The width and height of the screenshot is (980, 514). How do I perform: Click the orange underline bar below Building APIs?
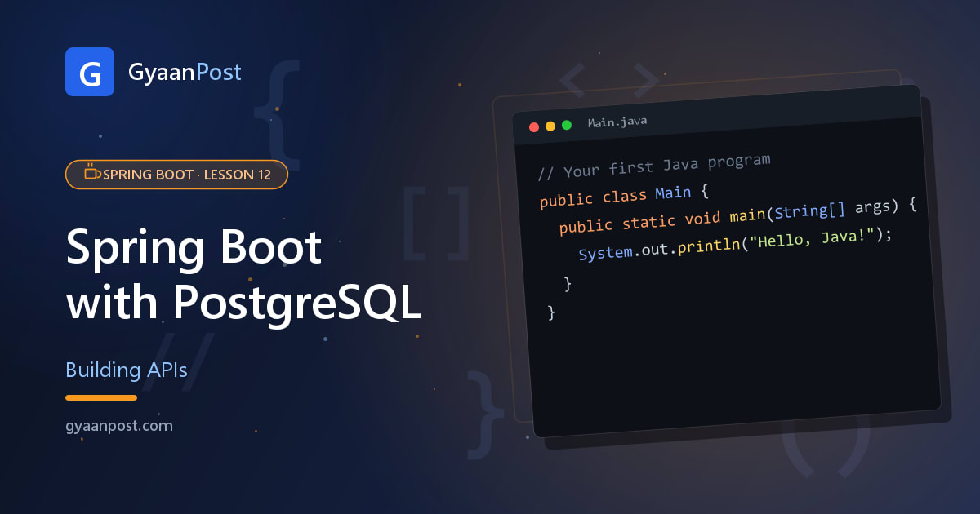point(101,397)
